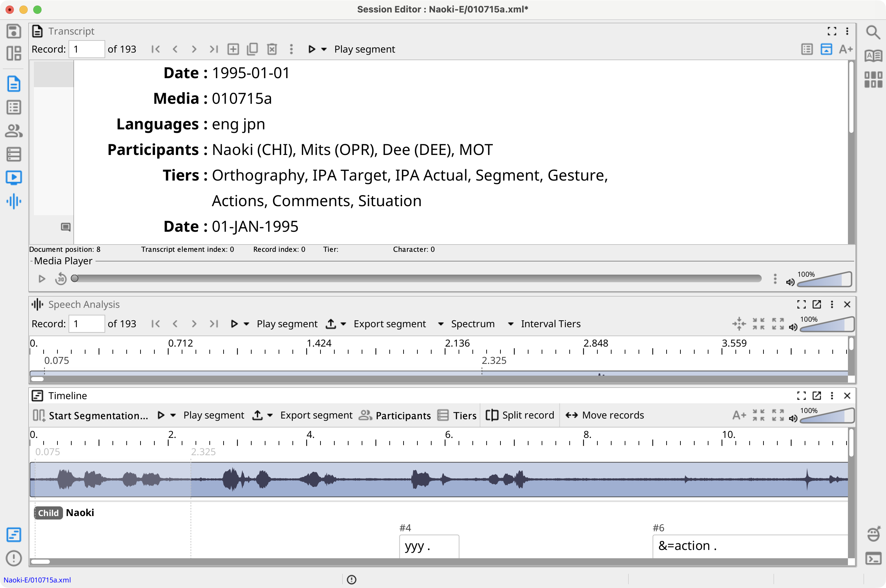The width and height of the screenshot is (886, 588).
Task: Increase font size with A+ in Transcript toolbar
Action: tap(846, 49)
